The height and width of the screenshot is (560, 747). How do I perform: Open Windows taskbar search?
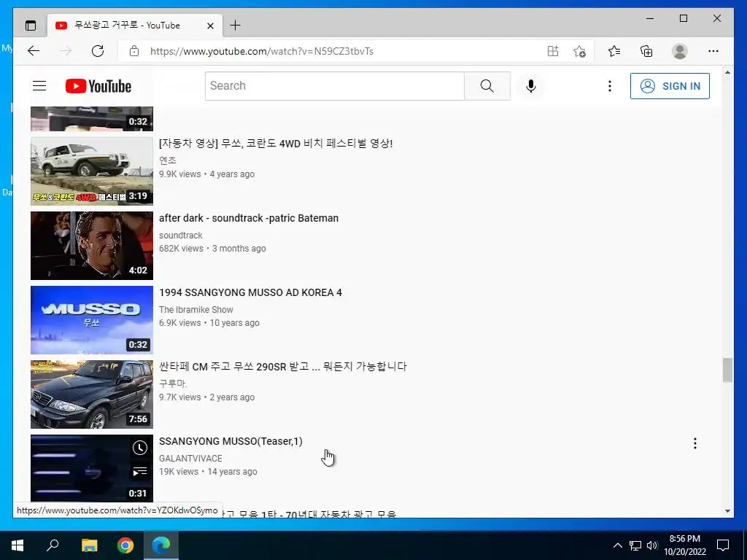coord(53,545)
